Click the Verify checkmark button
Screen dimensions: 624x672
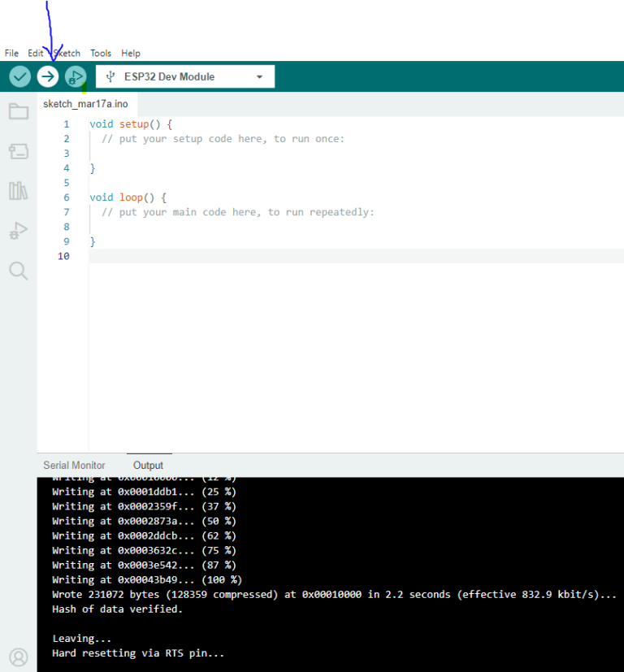click(20, 76)
